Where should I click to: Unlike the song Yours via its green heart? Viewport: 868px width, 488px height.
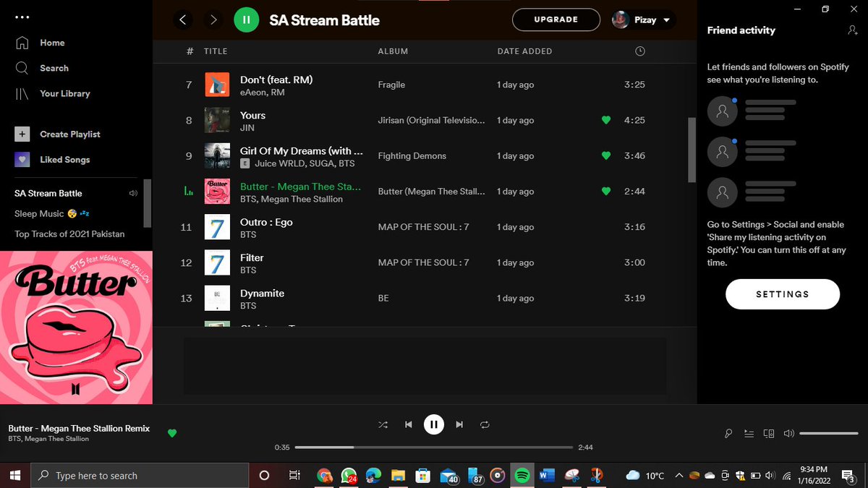(606, 120)
